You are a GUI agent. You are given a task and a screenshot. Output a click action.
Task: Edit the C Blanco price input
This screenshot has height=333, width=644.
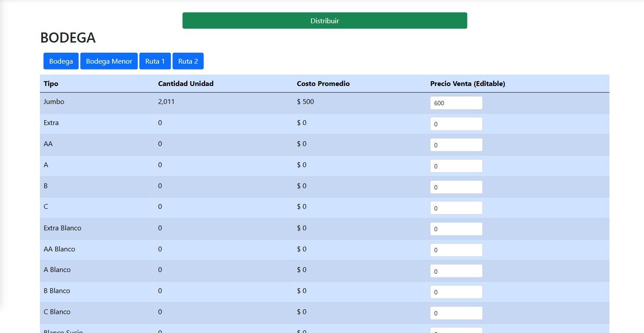coord(456,313)
